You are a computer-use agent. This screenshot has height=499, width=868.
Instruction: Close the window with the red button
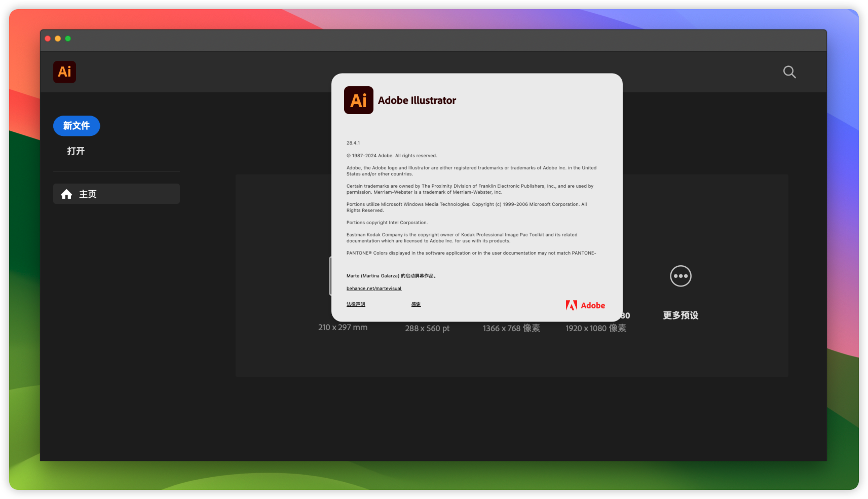[48, 39]
